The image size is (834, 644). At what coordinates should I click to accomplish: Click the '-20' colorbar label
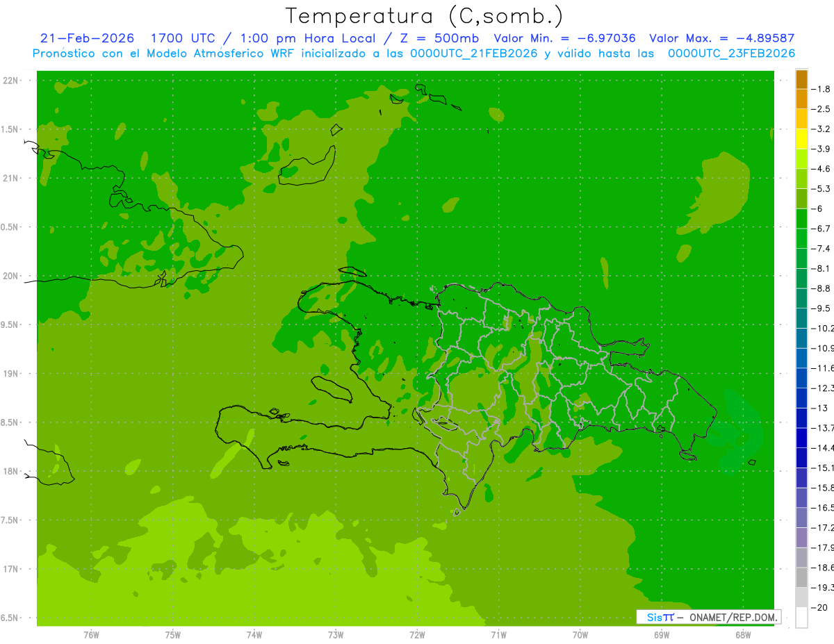[819, 607]
